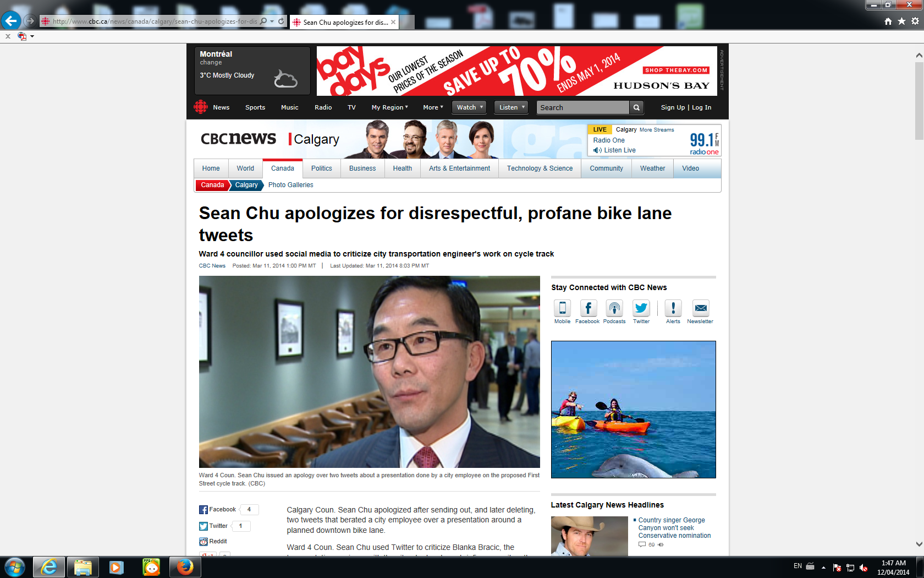Screen dimensions: 924x578
Task: Click the Newsletter envelope icon
Action: pyautogui.click(x=700, y=308)
